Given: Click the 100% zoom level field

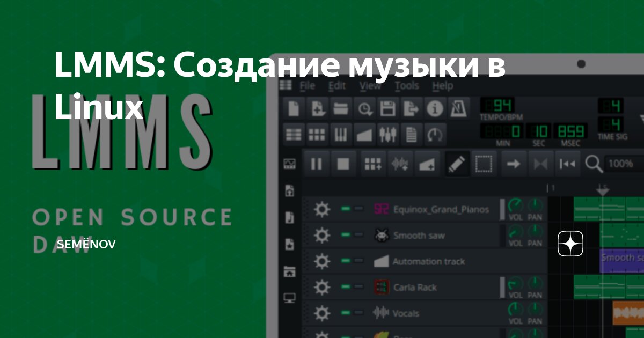Looking at the screenshot, I should 621,164.
